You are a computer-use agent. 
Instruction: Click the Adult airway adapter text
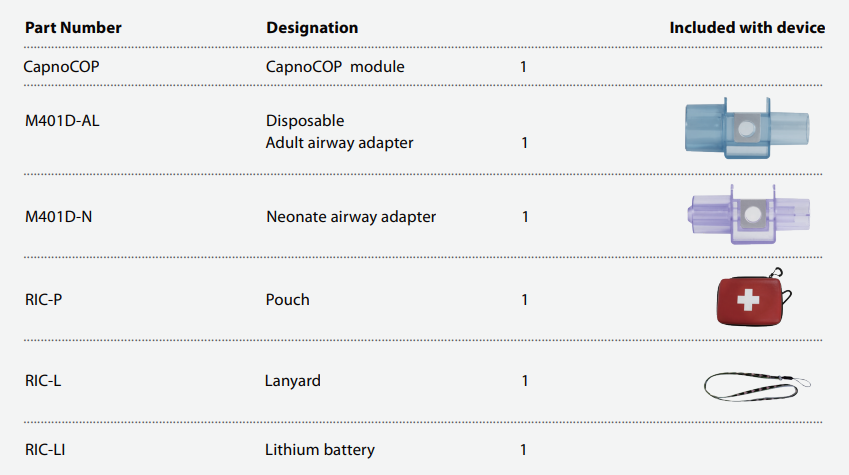(x=340, y=143)
